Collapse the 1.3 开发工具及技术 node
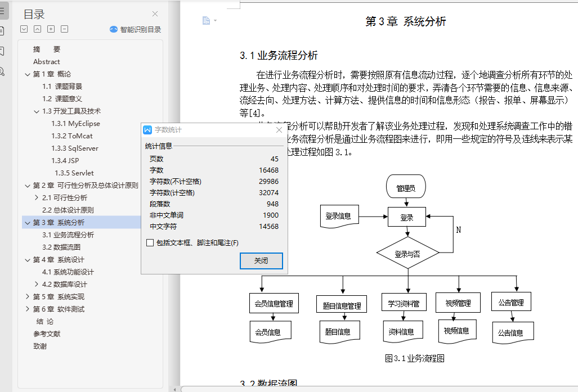 point(37,111)
